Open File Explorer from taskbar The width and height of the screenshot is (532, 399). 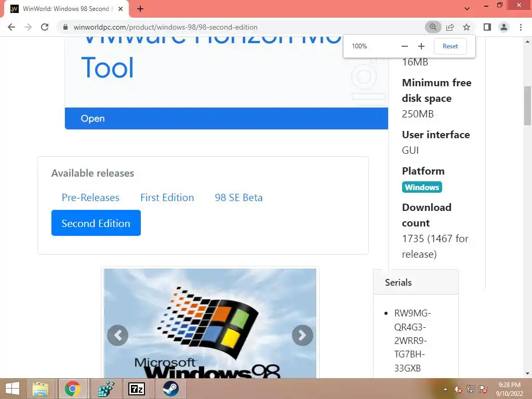[x=41, y=389]
